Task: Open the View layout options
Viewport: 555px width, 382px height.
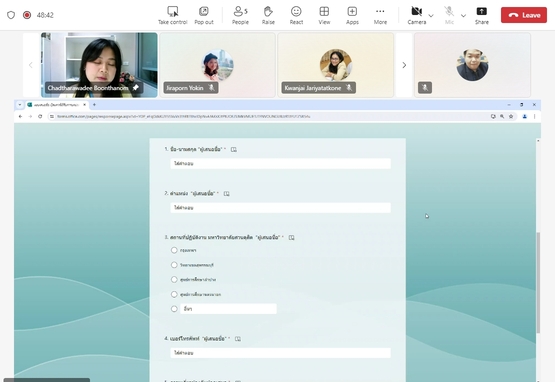Action: [x=324, y=15]
